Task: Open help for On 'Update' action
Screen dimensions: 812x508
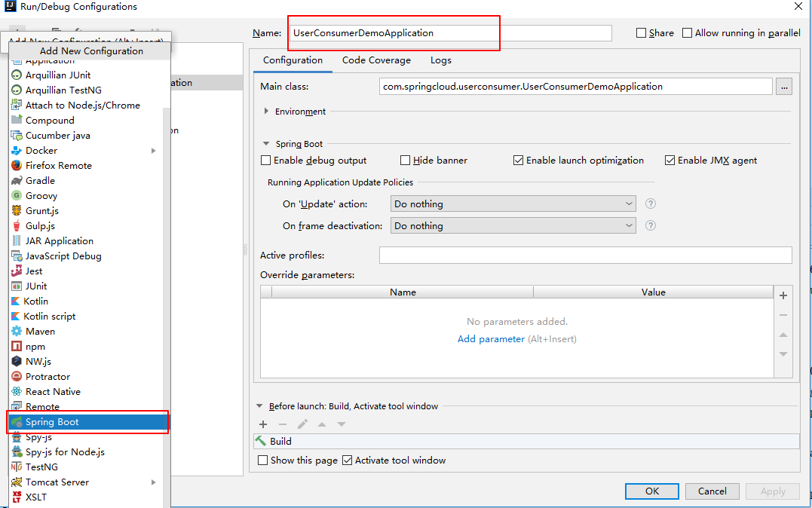Action: [651, 204]
